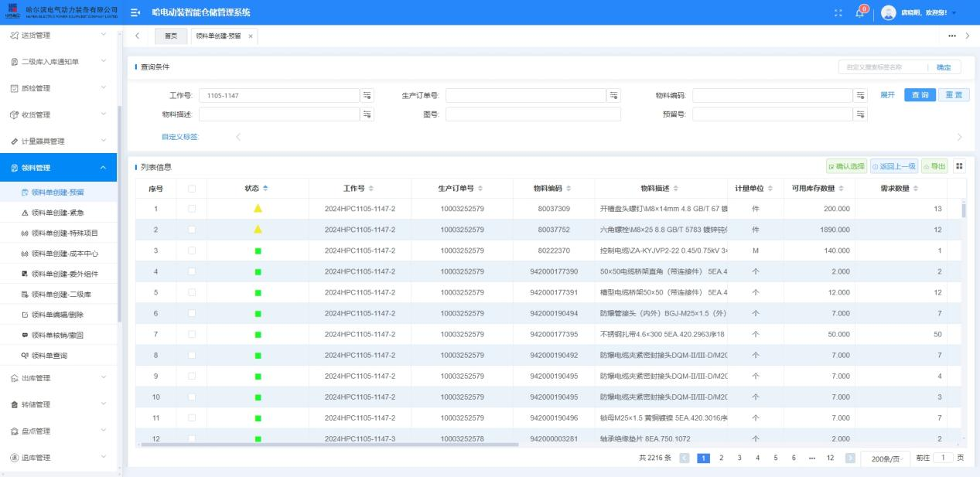Click the lookup icon beside 预留号 field
The width and height of the screenshot is (980, 477).
click(x=860, y=114)
